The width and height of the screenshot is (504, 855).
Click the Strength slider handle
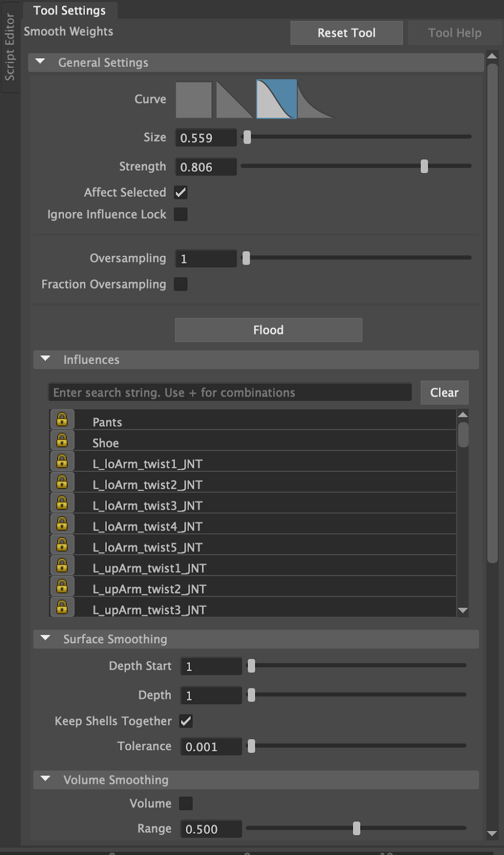pos(424,166)
